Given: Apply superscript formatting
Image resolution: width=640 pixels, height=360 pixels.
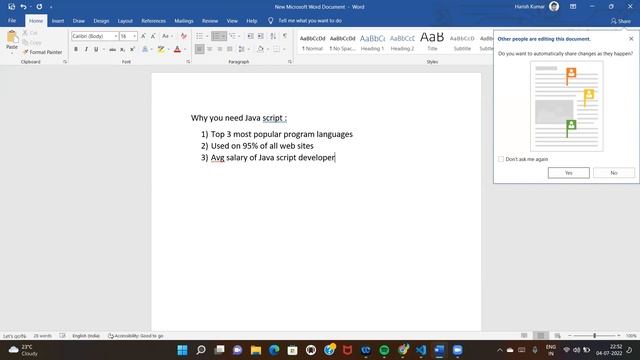Looking at the screenshot, I should (x=132, y=49).
